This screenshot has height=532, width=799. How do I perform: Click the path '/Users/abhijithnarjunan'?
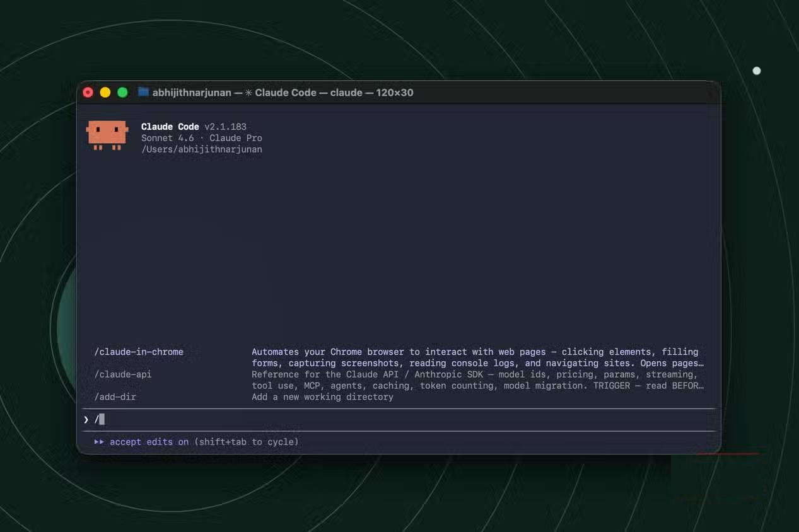point(202,149)
